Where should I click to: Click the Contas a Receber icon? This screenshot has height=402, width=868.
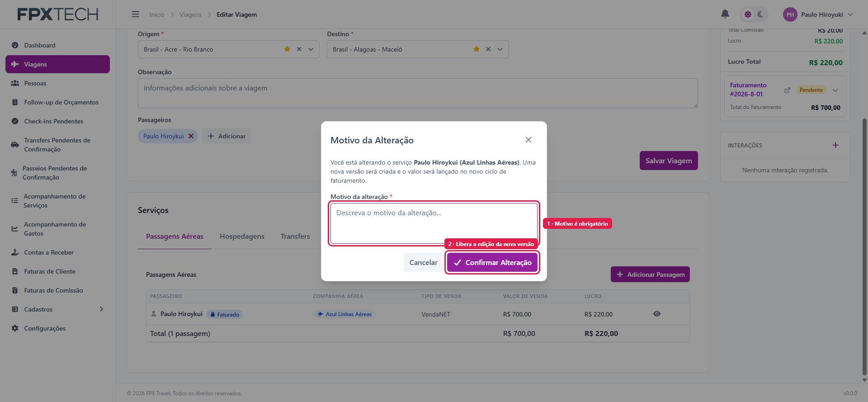(x=15, y=252)
